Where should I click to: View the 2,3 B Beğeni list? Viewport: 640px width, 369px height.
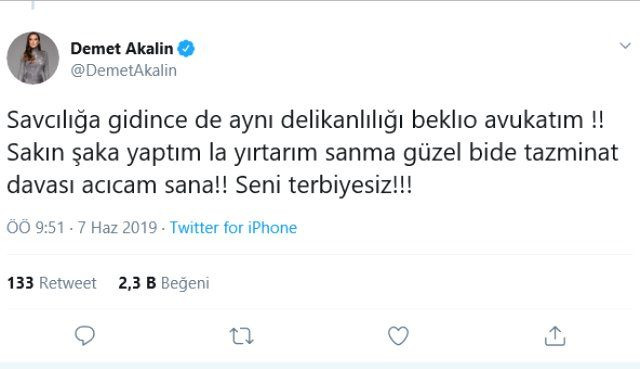tap(164, 283)
